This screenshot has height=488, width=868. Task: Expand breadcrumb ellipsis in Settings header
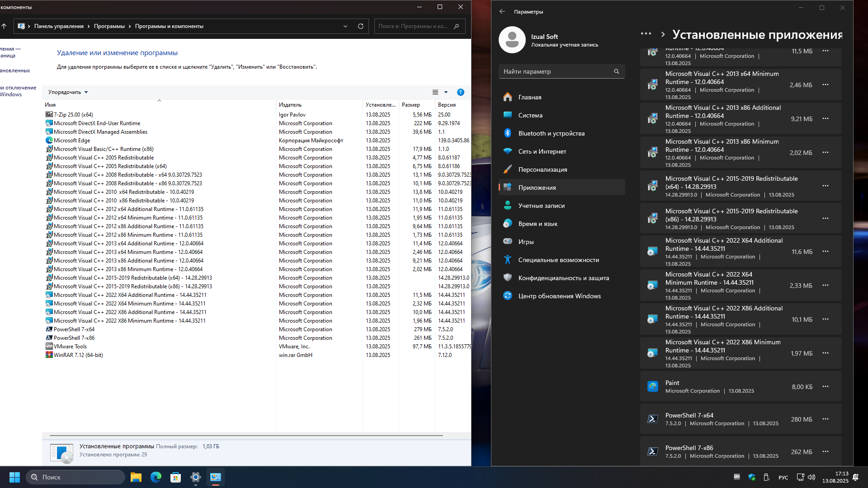pos(646,34)
